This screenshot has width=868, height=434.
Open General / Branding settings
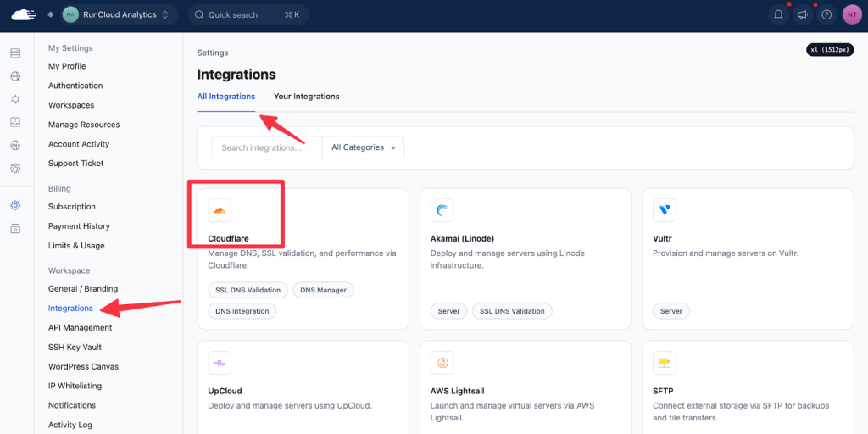(x=83, y=288)
